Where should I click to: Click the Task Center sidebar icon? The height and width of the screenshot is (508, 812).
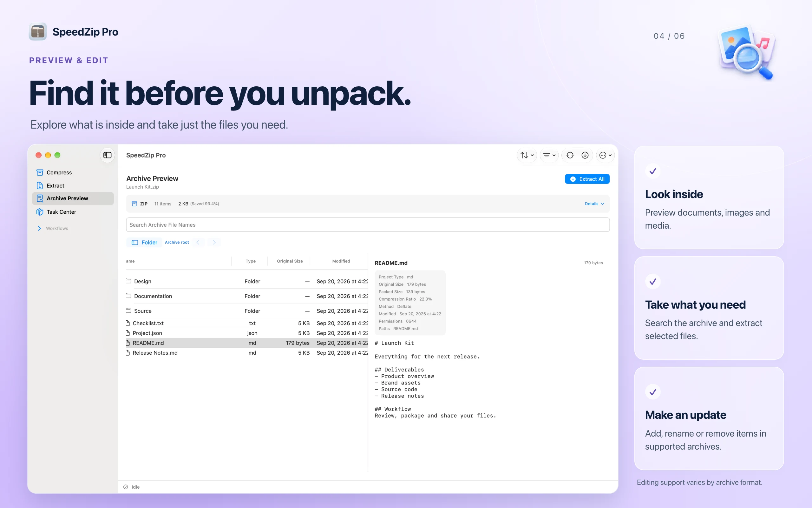tap(40, 212)
